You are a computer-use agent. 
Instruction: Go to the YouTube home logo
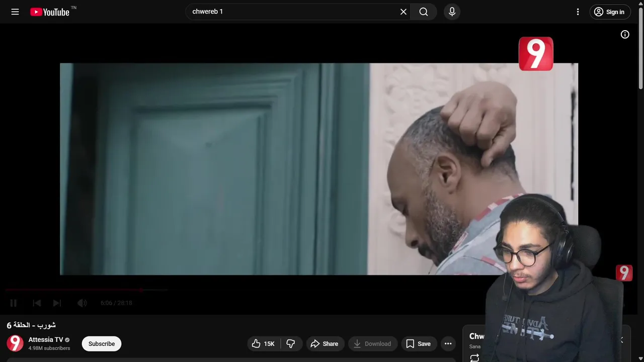[49, 12]
